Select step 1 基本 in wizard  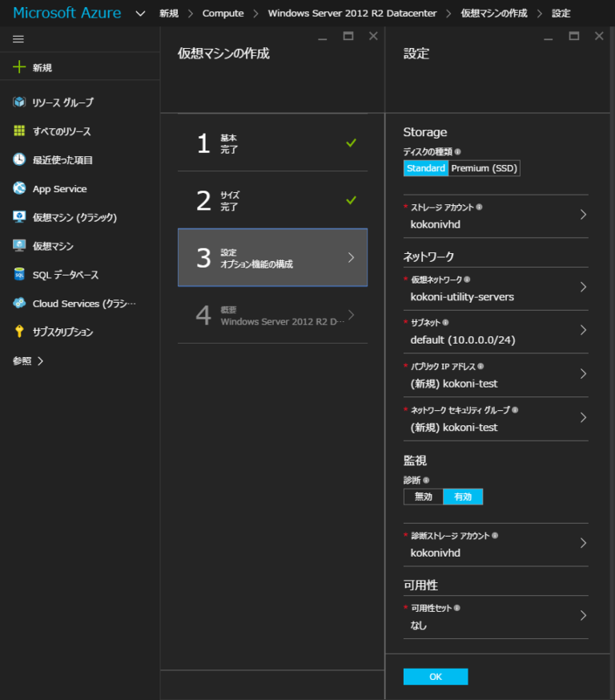tap(273, 143)
